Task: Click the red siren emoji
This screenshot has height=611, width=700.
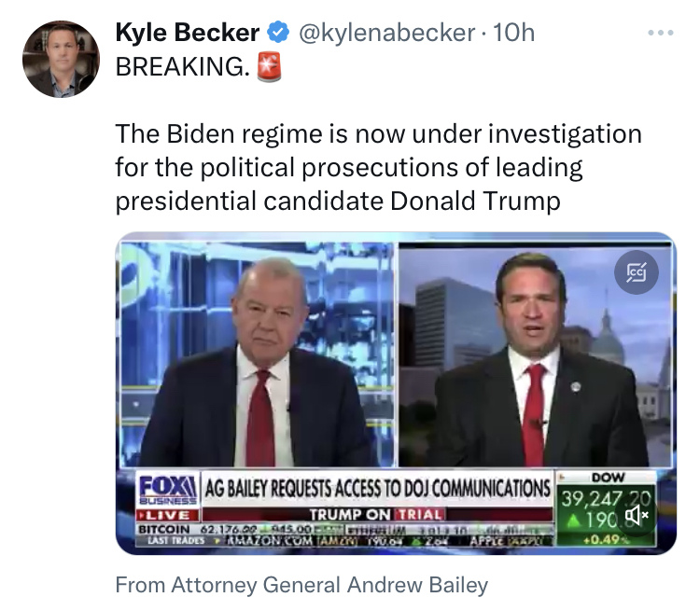Action: pos(268,68)
